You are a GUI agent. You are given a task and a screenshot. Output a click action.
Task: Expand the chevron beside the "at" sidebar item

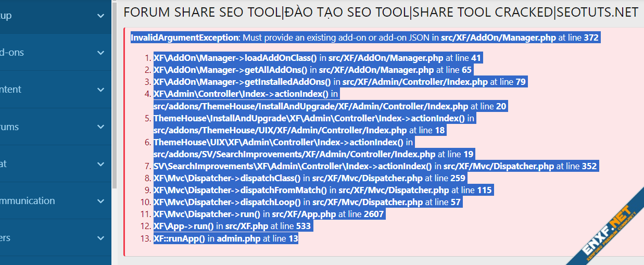coord(100,164)
